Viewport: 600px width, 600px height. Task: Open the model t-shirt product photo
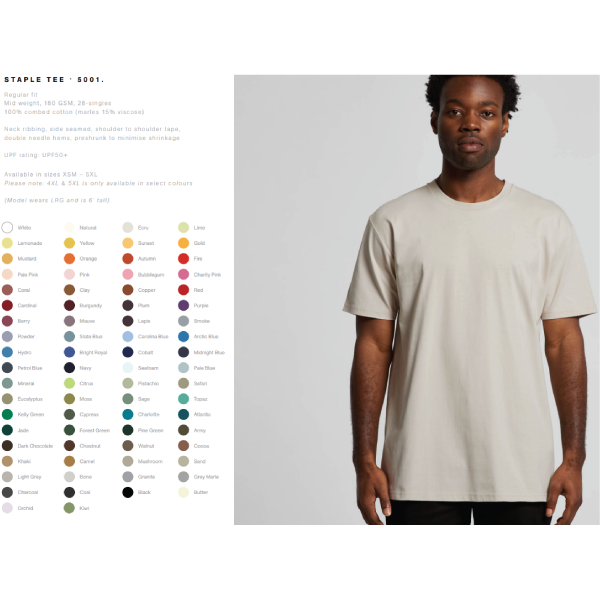point(417,300)
